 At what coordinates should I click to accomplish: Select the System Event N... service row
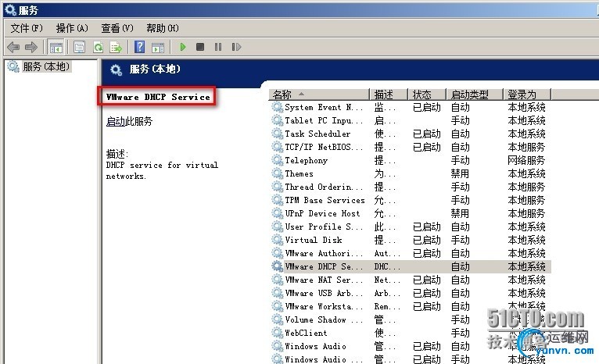(410, 107)
